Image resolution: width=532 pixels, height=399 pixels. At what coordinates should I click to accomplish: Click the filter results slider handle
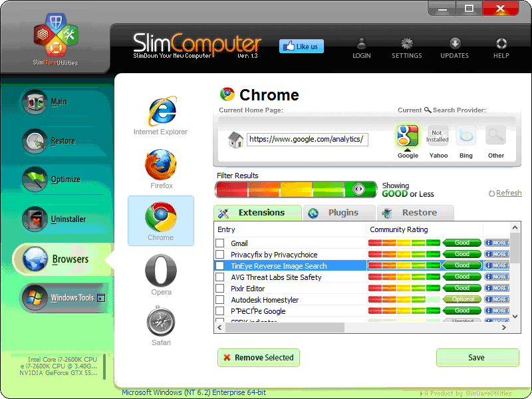click(358, 189)
